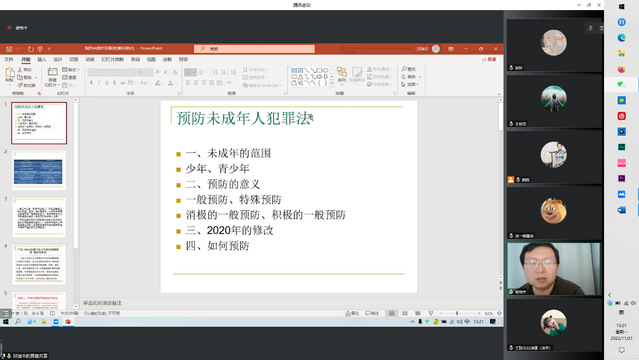Click the Share button in the ribbon
Screen dimensions: 639x360
point(489,60)
